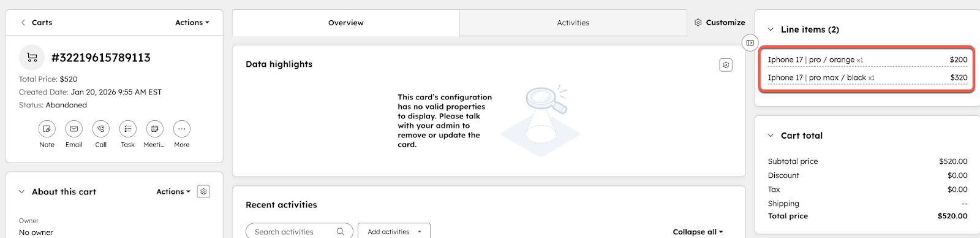Open Data highlights card settings gear

pyautogui.click(x=726, y=65)
